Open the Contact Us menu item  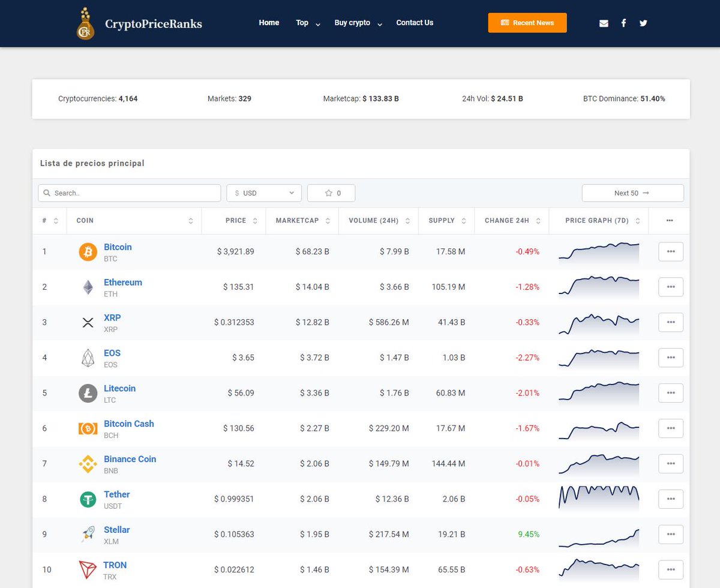click(415, 23)
